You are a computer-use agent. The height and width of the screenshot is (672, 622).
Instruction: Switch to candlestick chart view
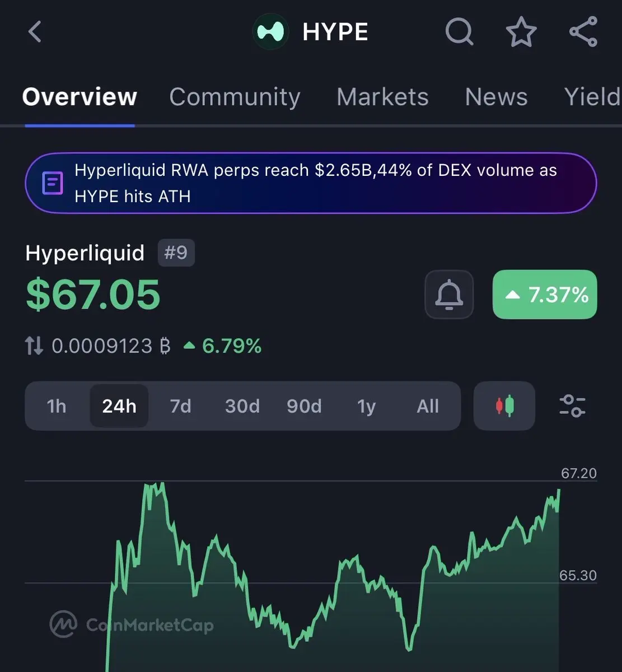coord(504,406)
